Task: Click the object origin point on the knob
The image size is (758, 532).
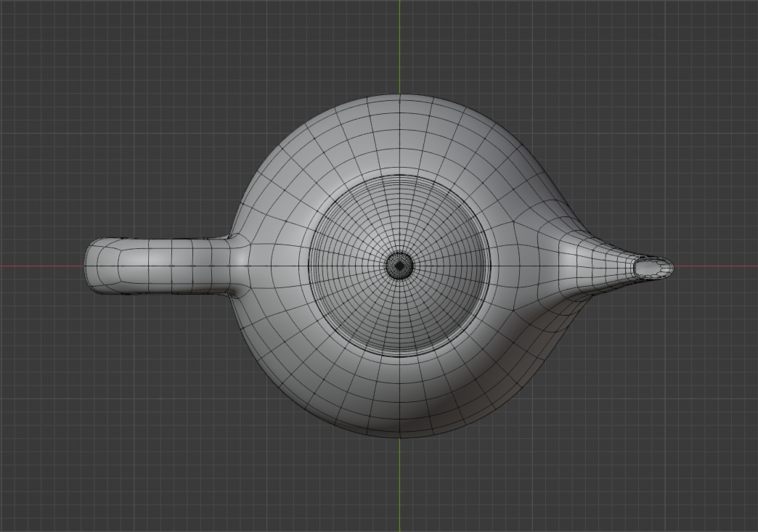Action: coord(402,267)
